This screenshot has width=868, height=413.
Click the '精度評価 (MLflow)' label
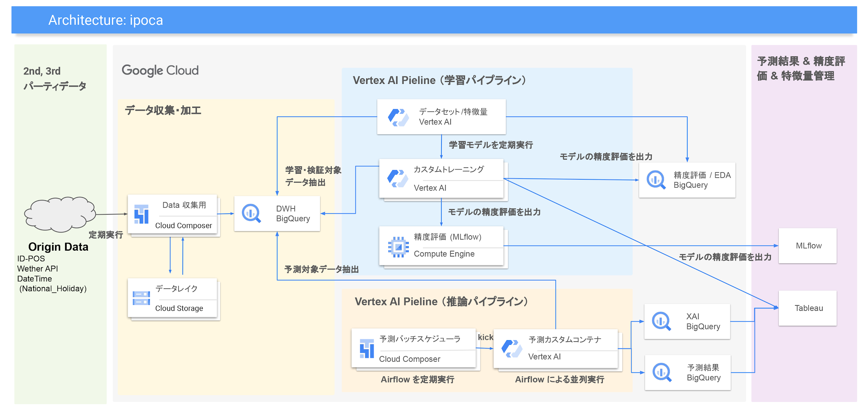point(447,237)
